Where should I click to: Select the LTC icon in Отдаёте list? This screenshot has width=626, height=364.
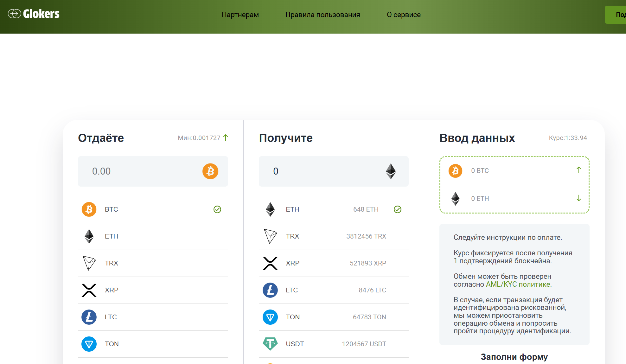[x=89, y=317]
